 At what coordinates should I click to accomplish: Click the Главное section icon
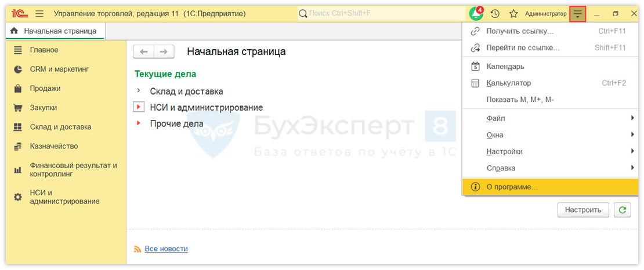pos(17,50)
